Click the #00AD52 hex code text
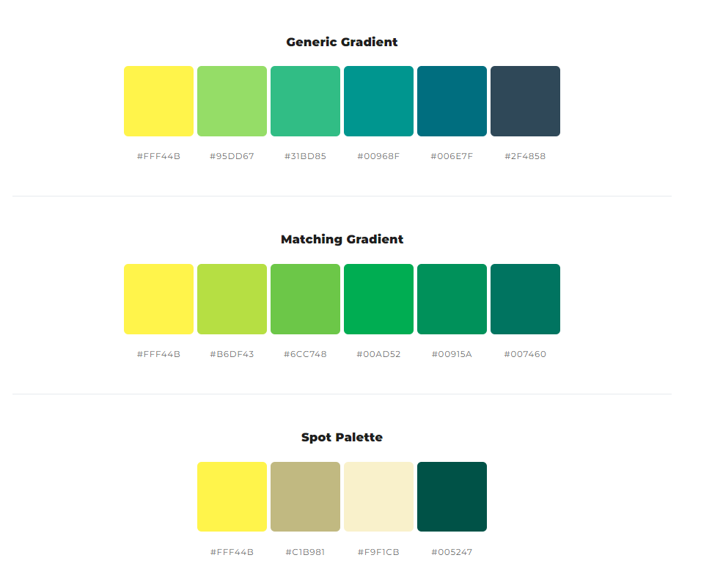 click(x=378, y=354)
